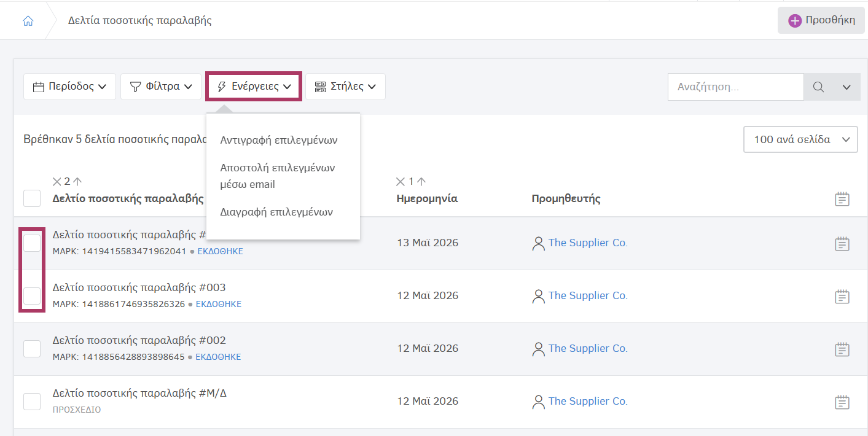Click supplier person icon in #Μ/Δ row
The height and width of the screenshot is (436, 868).
[539, 402]
